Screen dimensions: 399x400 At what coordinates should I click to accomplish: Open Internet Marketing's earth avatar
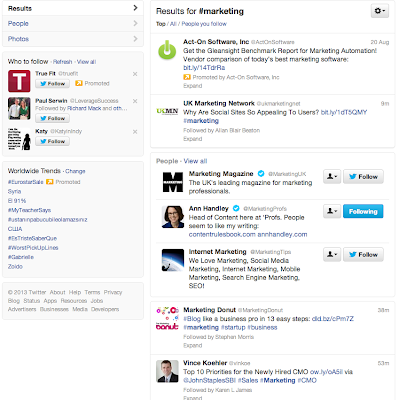173,260
